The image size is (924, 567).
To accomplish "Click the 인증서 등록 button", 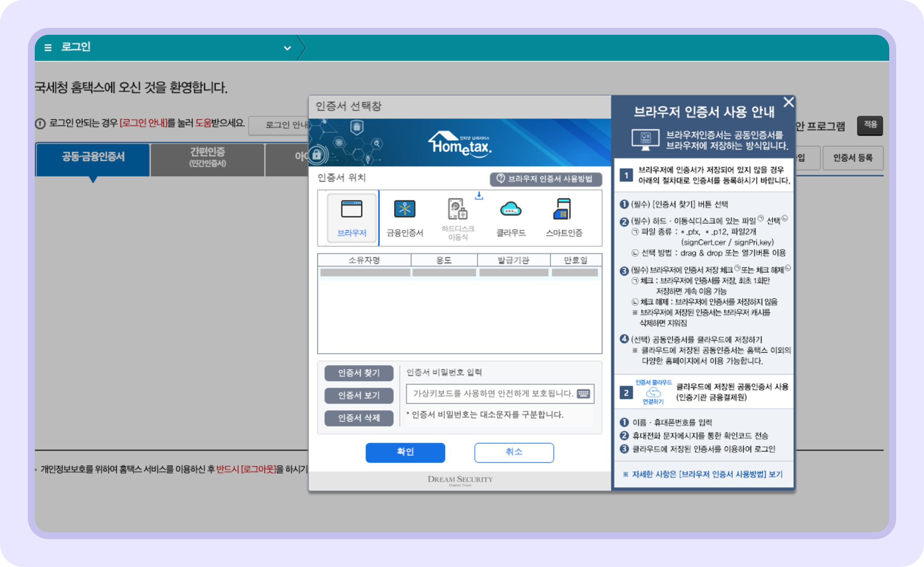I will coord(853,158).
